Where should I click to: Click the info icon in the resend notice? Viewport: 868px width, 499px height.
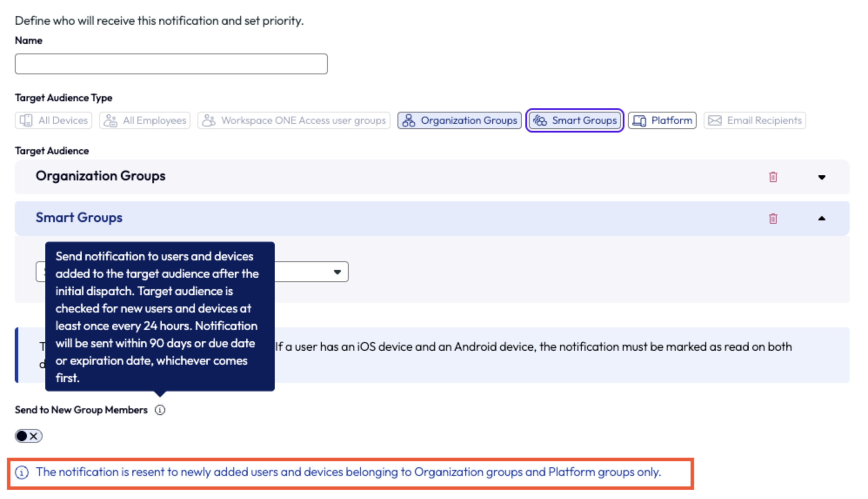(22, 472)
